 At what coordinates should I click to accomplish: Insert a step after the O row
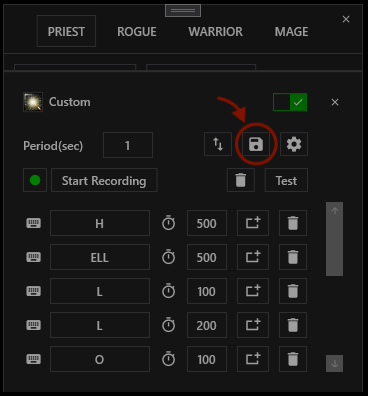click(x=253, y=359)
